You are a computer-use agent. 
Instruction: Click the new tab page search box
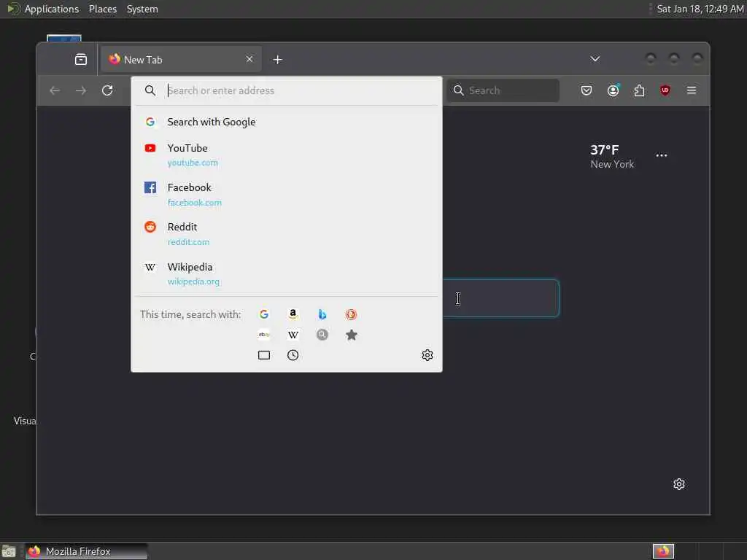pyautogui.click(x=500, y=298)
